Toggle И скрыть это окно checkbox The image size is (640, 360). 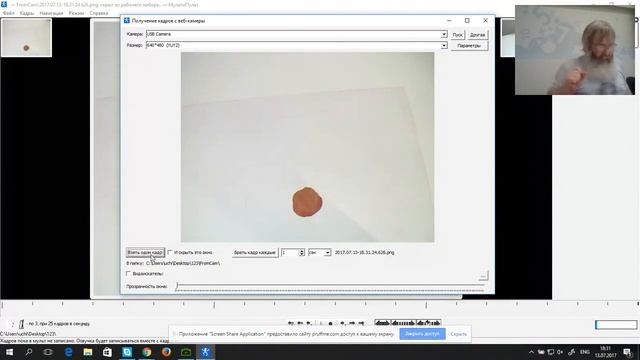pos(170,253)
